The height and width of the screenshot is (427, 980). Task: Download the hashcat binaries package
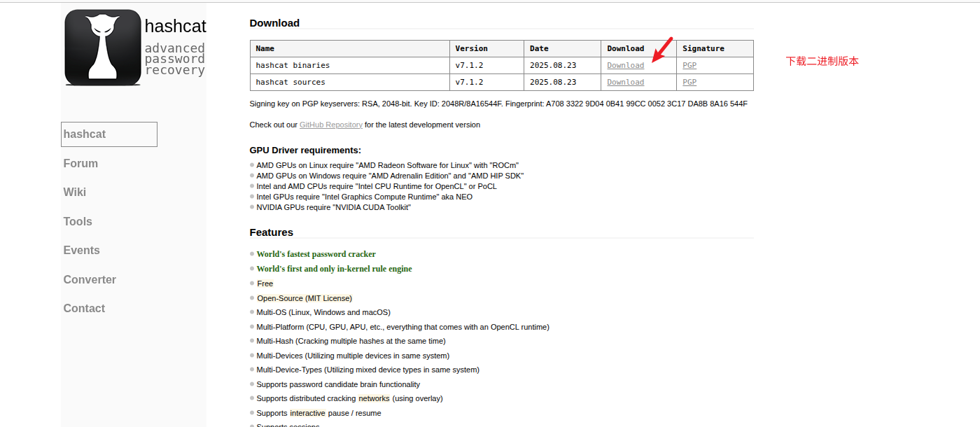tap(626, 65)
